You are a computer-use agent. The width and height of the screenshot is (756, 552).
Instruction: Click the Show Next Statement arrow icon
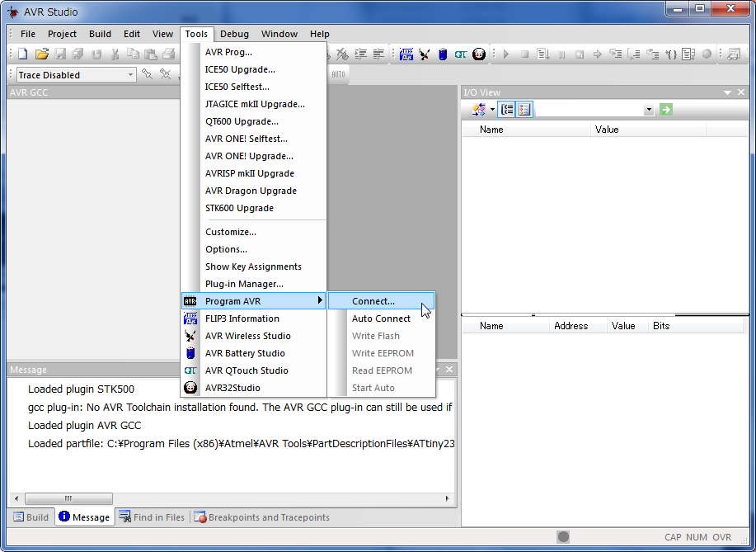pyautogui.click(x=598, y=54)
